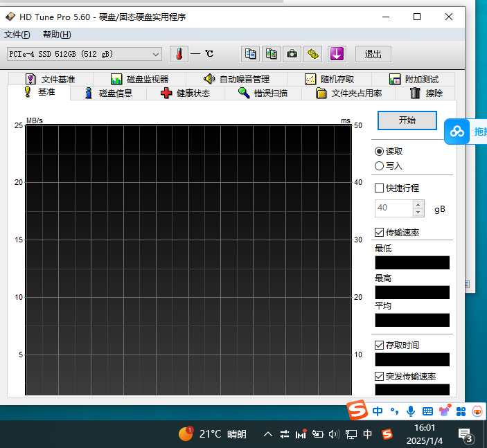
Task: Click the temperature thermometer icon
Action: coord(179,54)
